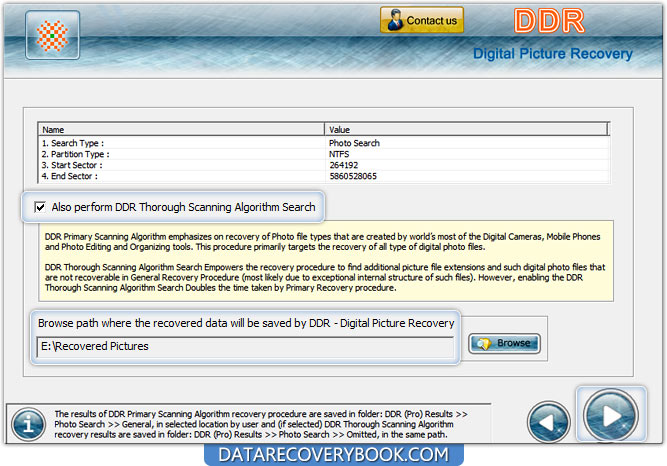Select the '2. Partition Type :' row

(x=324, y=154)
